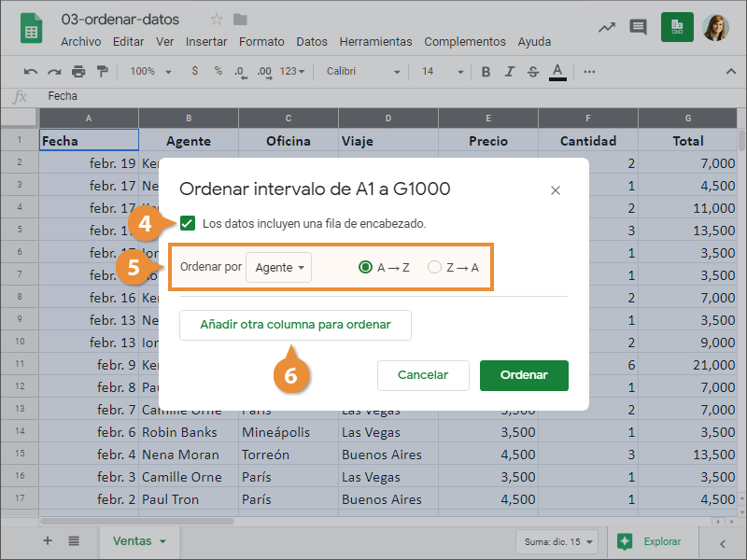Click the Explorar icon at bottom
Screen dimensions: 747x560
[x=626, y=541]
